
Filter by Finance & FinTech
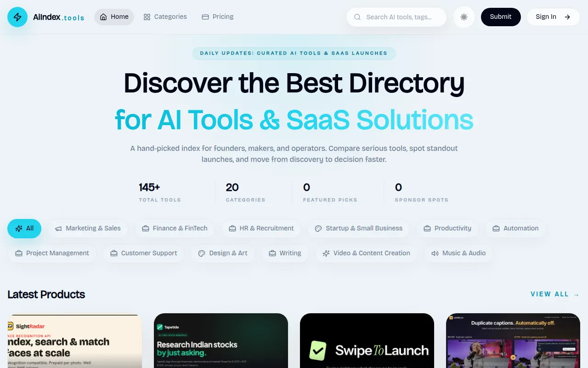pyautogui.click(x=175, y=229)
